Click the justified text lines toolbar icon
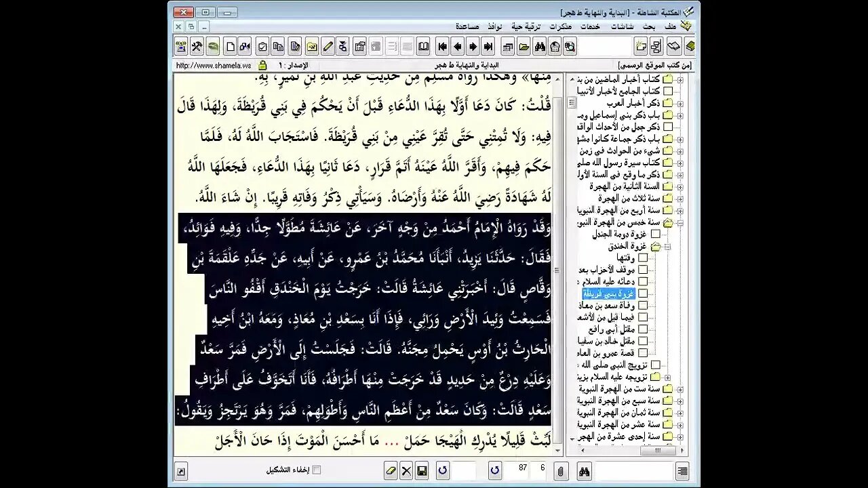868x488 pixels. click(407, 47)
